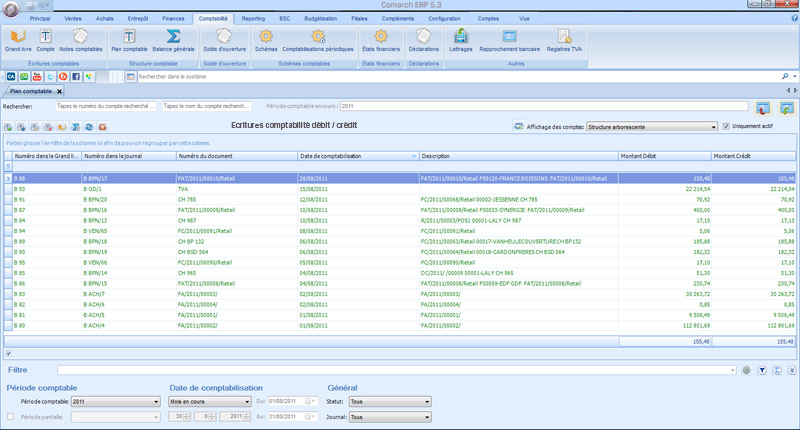
Task: Open the Période comptable dropdown
Action: 156,401
